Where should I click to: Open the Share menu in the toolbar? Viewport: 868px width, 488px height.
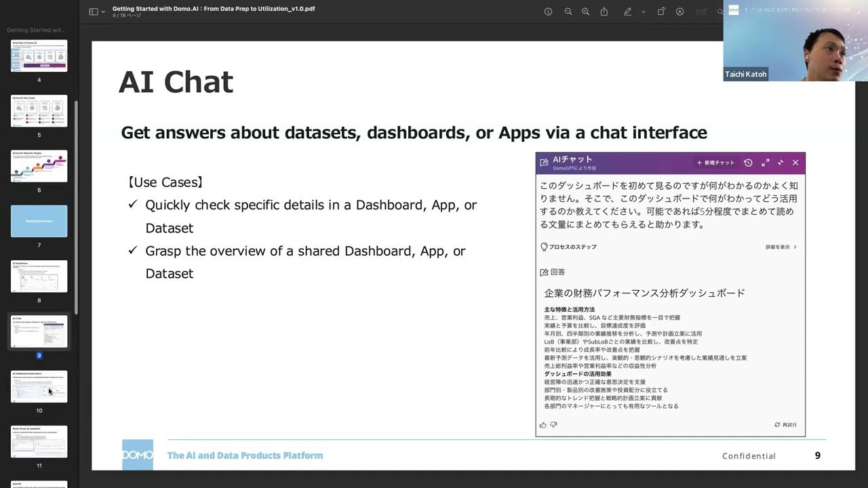coord(604,12)
